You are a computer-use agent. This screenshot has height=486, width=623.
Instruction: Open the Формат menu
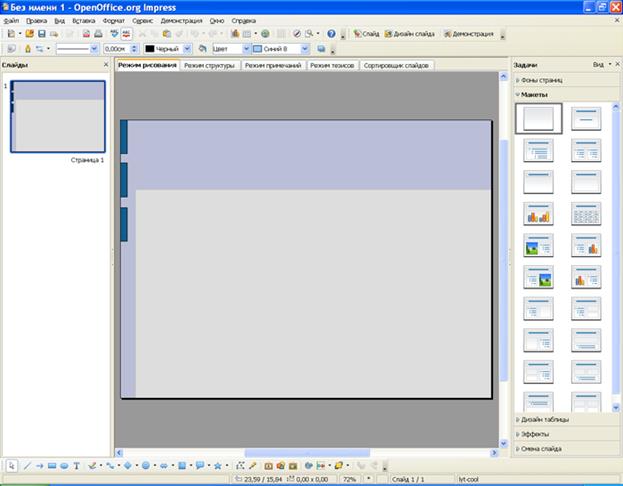(x=114, y=21)
